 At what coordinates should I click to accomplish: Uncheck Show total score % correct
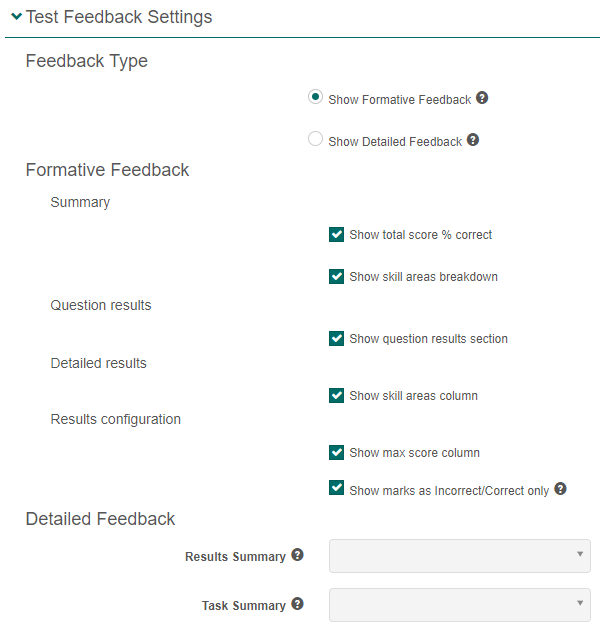tap(337, 234)
